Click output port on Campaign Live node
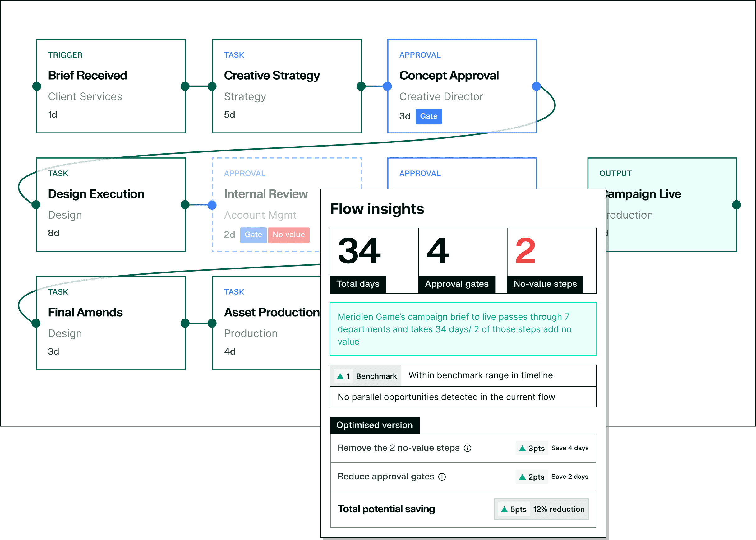This screenshot has width=756, height=540. click(x=736, y=205)
